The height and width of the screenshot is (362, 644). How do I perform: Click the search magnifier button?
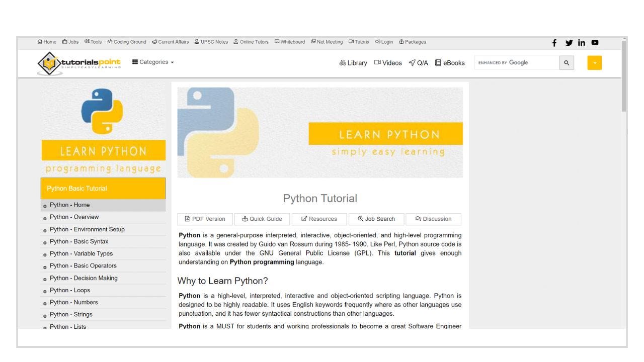click(x=567, y=63)
